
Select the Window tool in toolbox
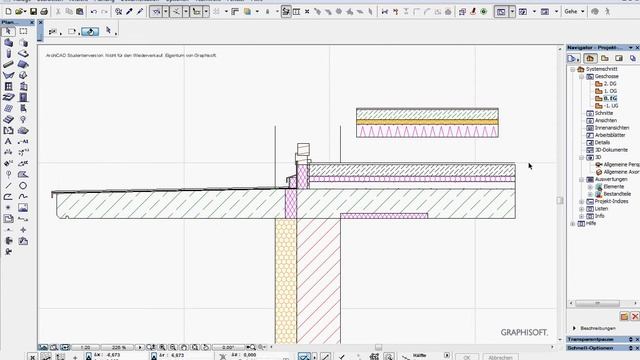point(8,87)
